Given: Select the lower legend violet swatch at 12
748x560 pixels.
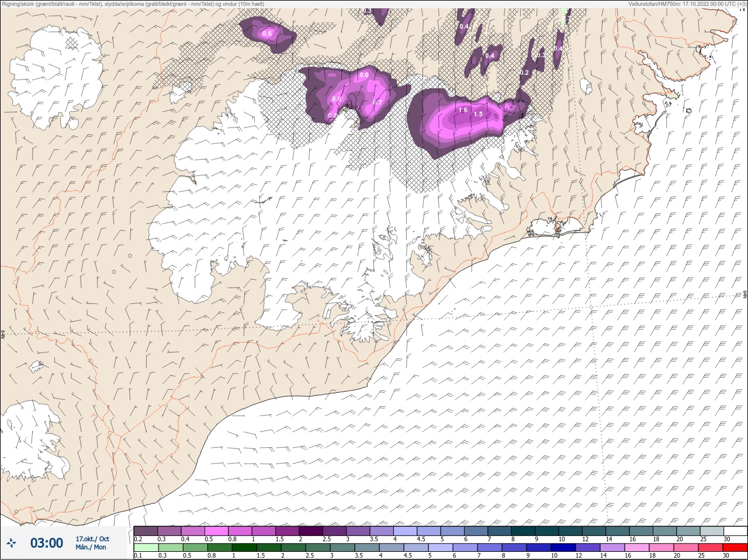Looking at the screenshot, I should click(588, 548).
